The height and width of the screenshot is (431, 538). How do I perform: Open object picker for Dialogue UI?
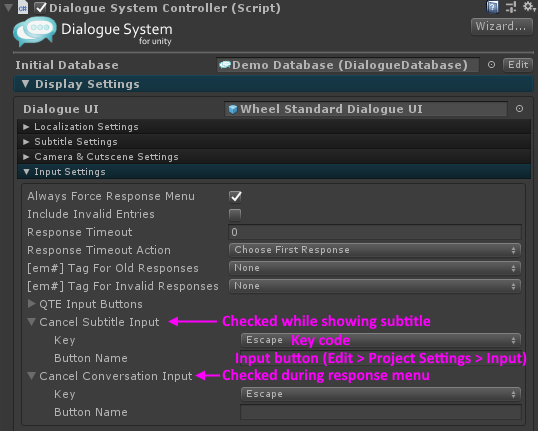click(519, 109)
